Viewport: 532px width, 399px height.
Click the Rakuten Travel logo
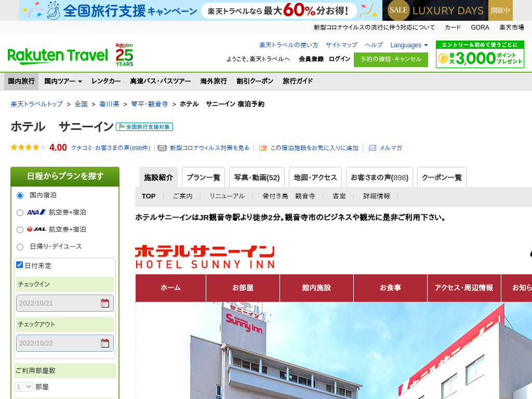(57, 56)
